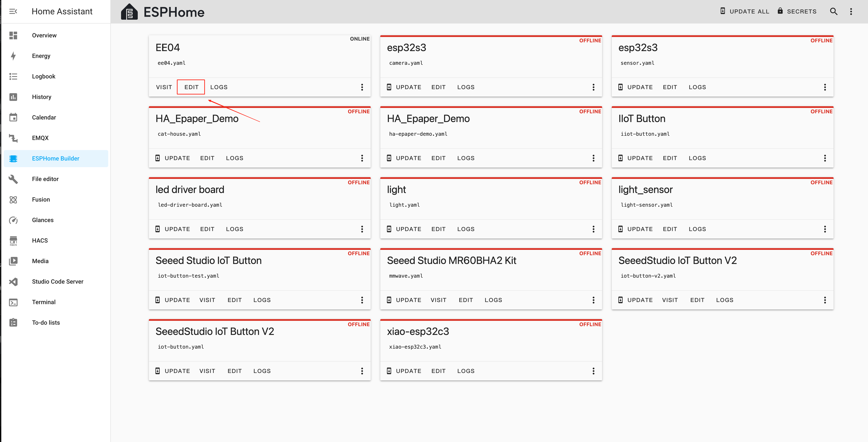
Task: Collapse the Home Assistant sidebar menu icon
Action: point(13,12)
